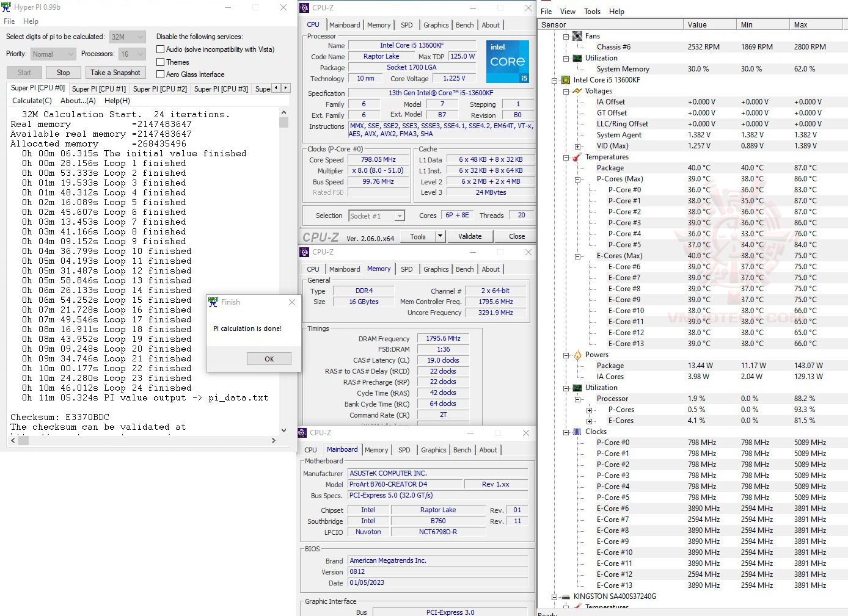Expand the KINGSTON SA400S37240G node
848x616 pixels.
[554, 596]
